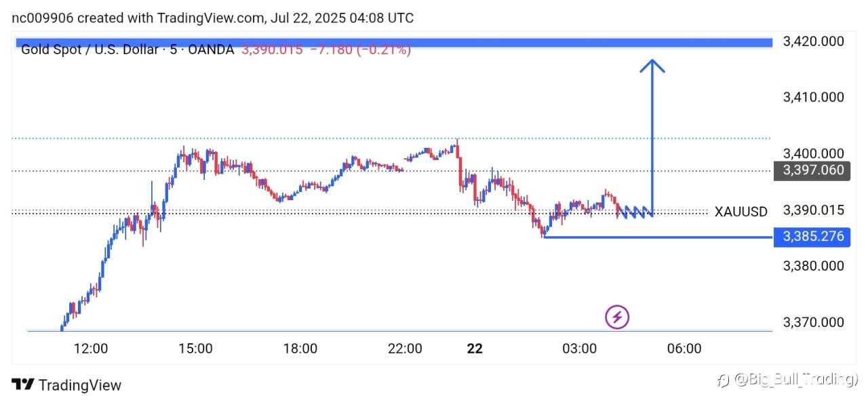
Task: Click the TradingView logo at bottom left
Action: click(x=66, y=385)
